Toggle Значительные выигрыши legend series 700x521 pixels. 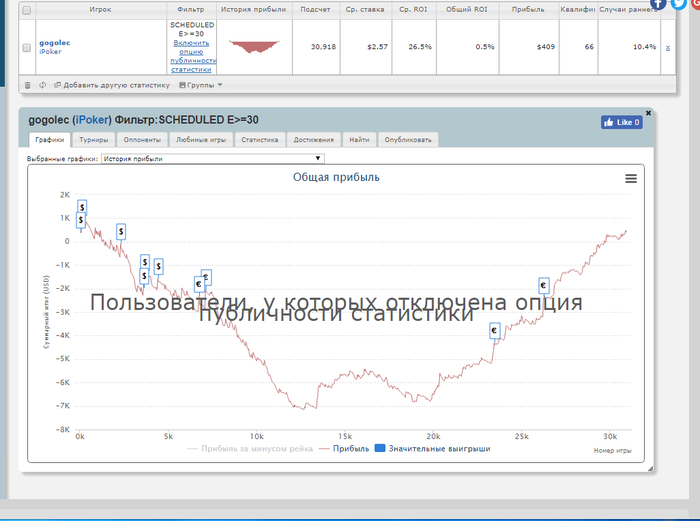432,448
